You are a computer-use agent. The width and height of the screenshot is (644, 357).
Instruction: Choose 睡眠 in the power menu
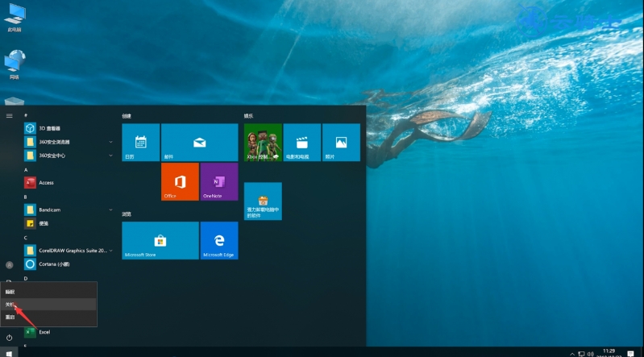(48, 292)
